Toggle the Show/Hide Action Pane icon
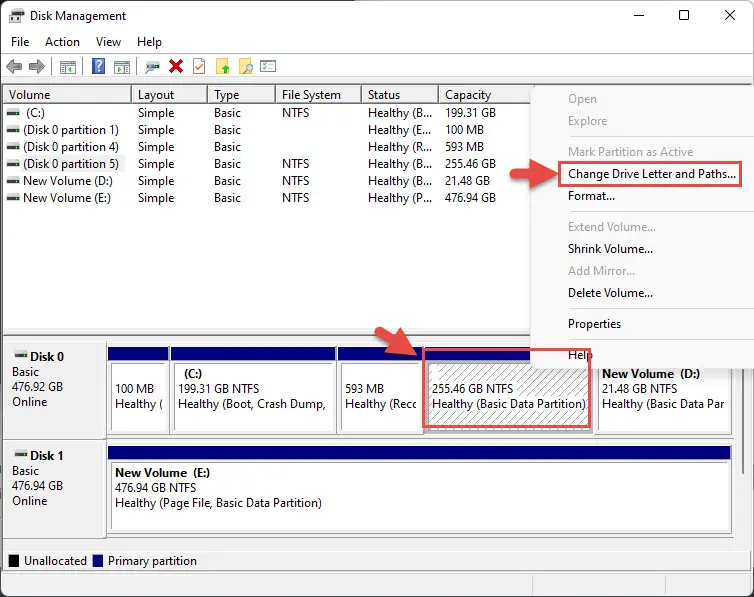The width and height of the screenshot is (754, 597). coord(122,67)
